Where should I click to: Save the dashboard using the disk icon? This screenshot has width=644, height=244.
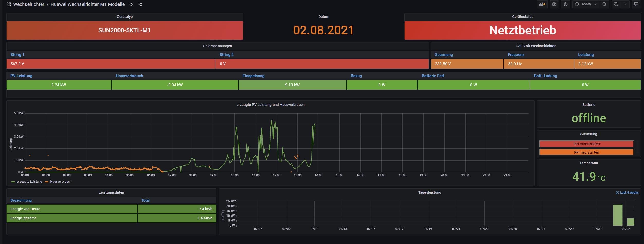coord(554,4)
